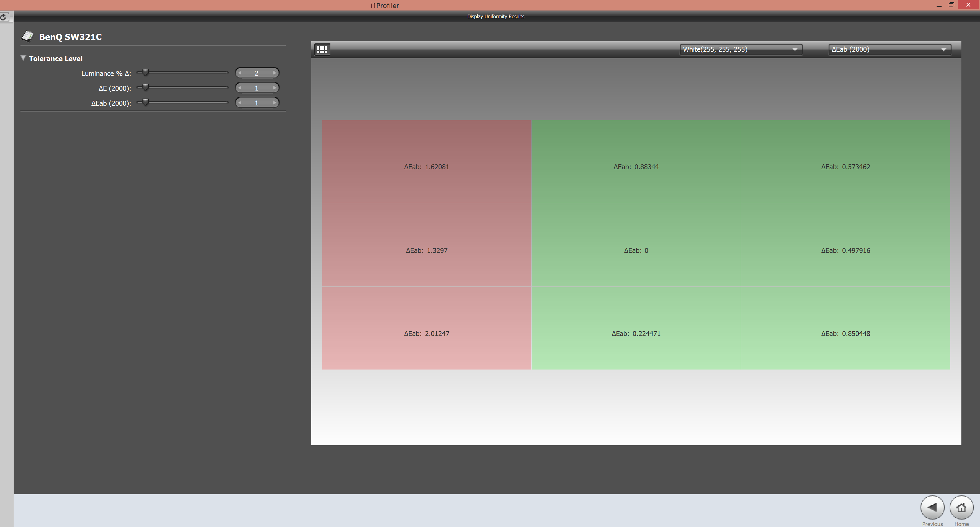Click the Luminance % Δ slider handle

[145, 72]
